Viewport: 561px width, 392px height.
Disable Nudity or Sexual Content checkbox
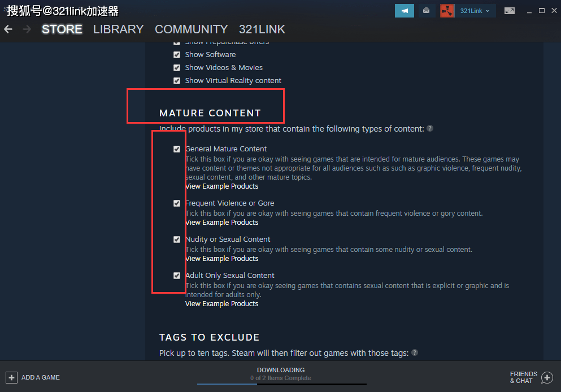tap(177, 239)
